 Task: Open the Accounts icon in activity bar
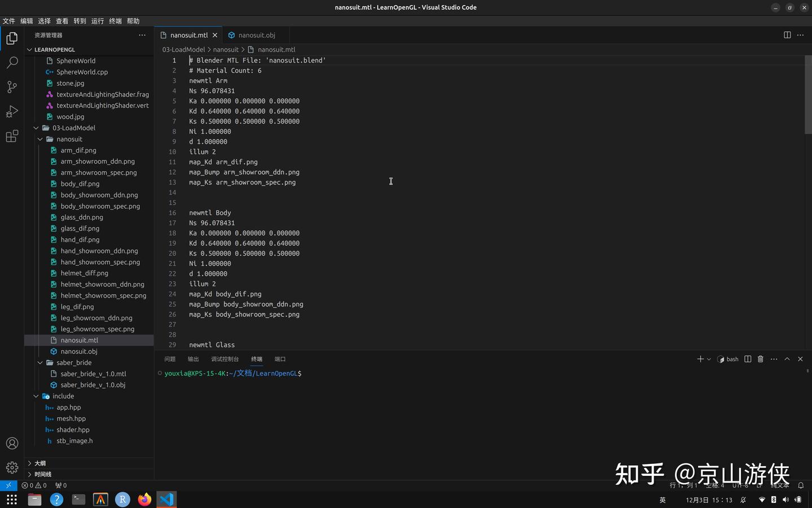point(12,444)
